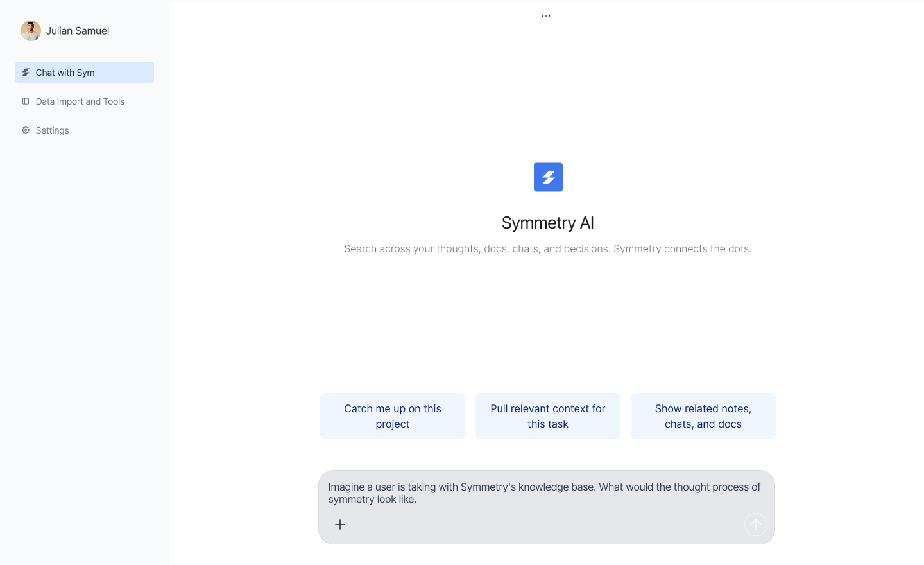Open Data Import and Tools
924x565 pixels.
(85, 101)
